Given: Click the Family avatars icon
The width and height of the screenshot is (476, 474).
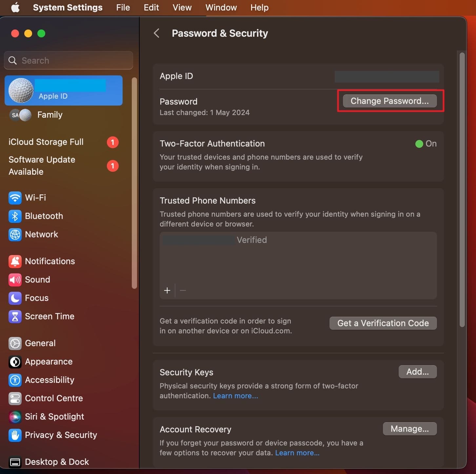Looking at the screenshot, I should click(20, 115).
